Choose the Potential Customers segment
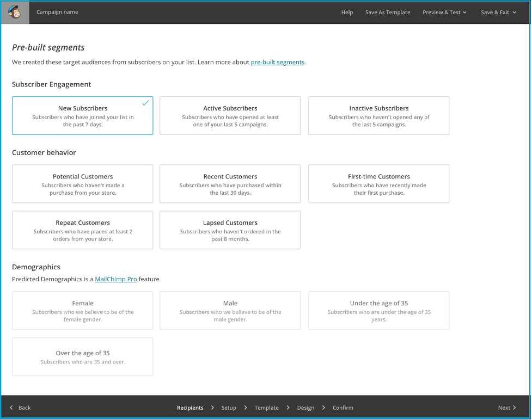532x420 pixels. click(82, 184)
